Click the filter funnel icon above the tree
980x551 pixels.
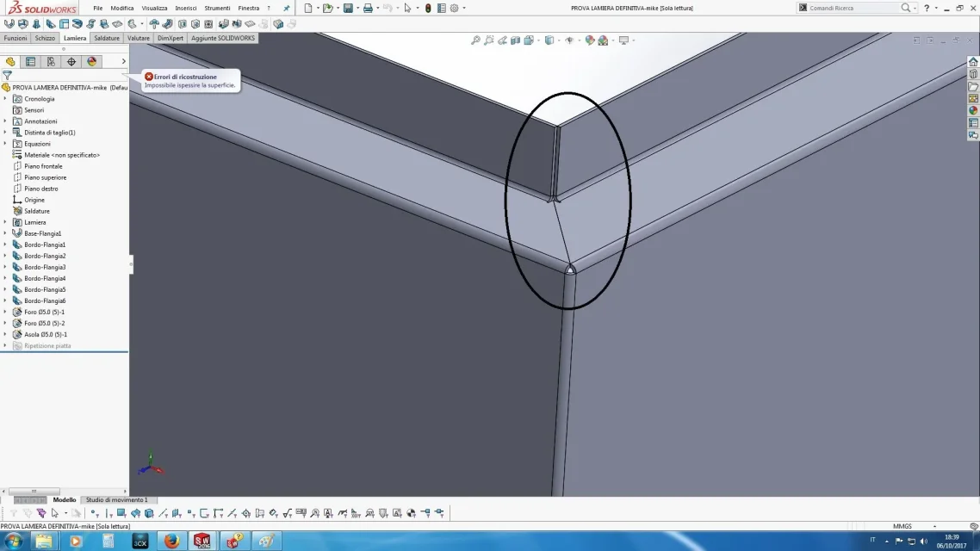(x=7, y=75)
